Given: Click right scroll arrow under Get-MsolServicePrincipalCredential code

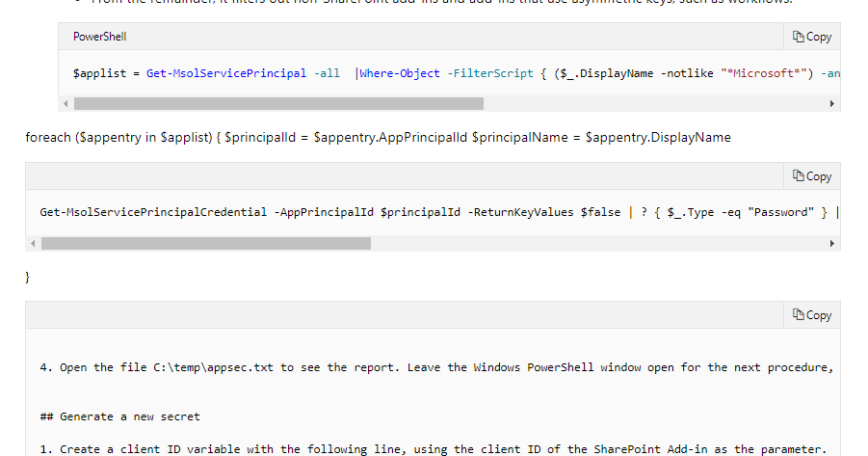Looking at the screenshot, I should 832,243.
